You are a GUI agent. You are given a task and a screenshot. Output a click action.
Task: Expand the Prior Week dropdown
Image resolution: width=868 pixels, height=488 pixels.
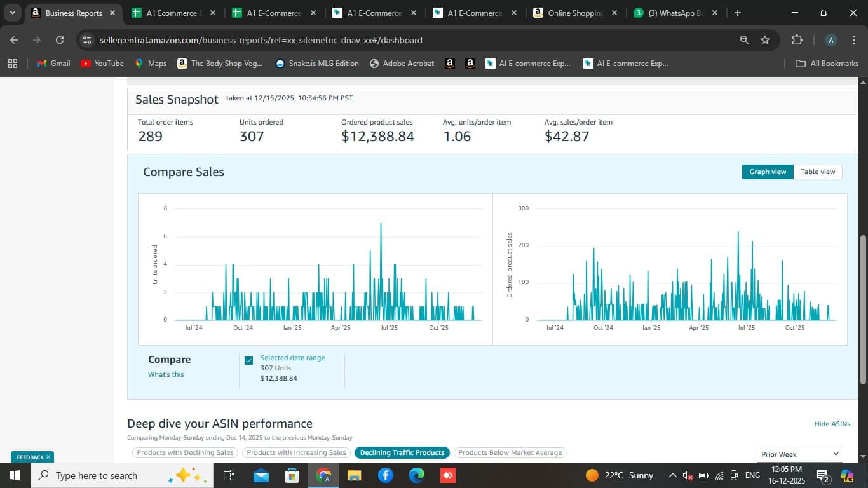click(x=800, y=454)
